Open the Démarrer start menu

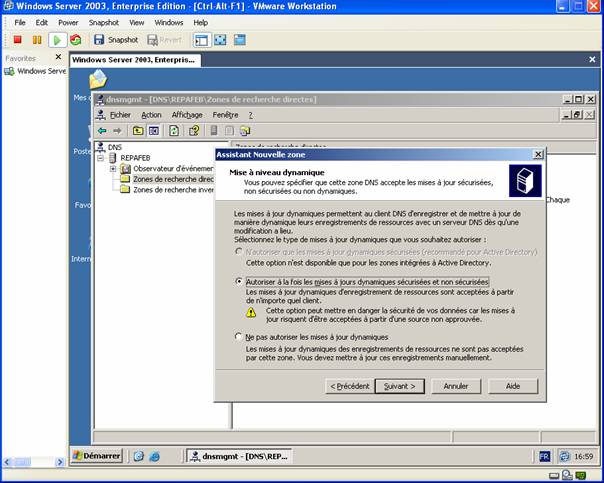click(x=97, y=456)
